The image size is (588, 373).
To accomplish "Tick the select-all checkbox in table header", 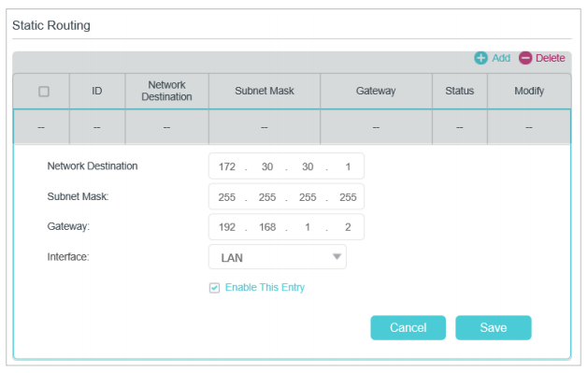I will tap(44, 92).
